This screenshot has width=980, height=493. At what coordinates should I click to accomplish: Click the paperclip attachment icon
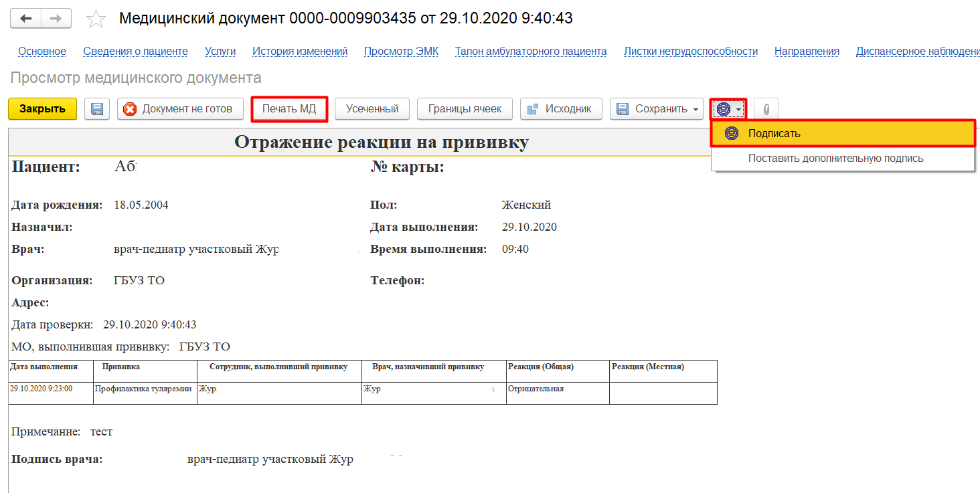(x=766, y=109)
